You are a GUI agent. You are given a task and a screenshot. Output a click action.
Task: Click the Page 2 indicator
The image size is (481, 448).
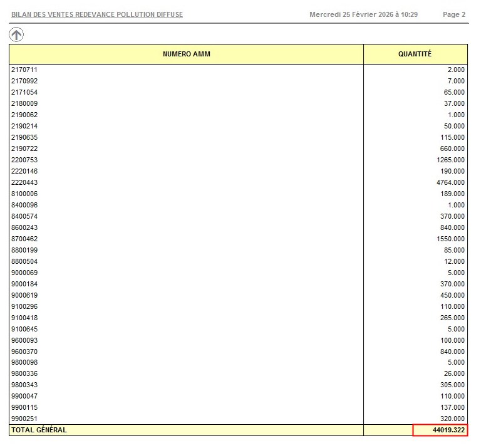tap(453, 14)
